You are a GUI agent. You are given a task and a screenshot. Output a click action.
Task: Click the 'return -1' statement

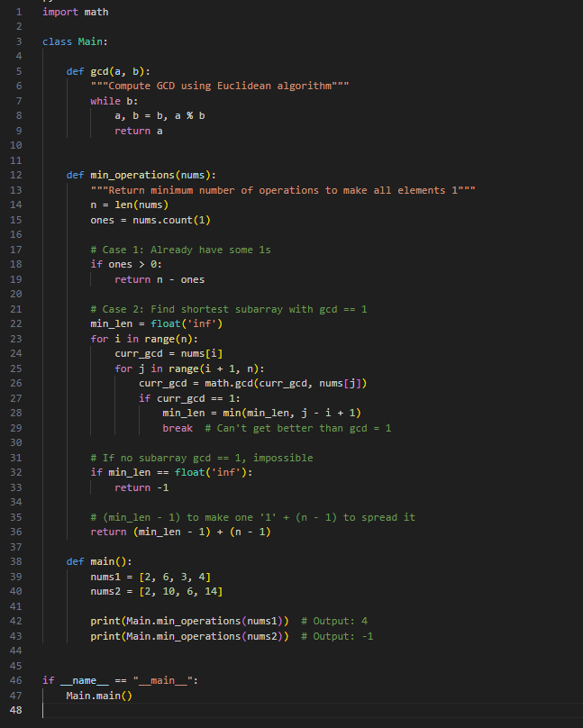point(141,487)
